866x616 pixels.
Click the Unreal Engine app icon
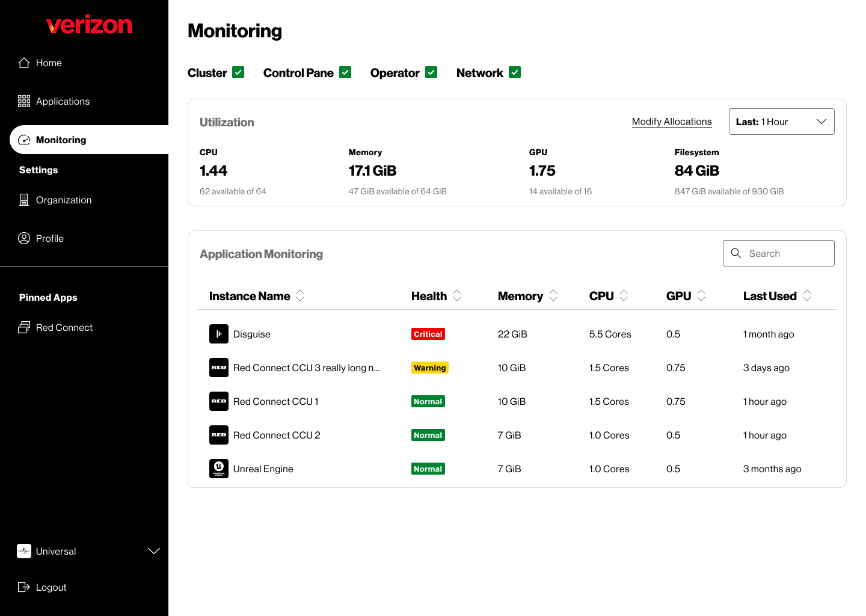tap(219, 469)
